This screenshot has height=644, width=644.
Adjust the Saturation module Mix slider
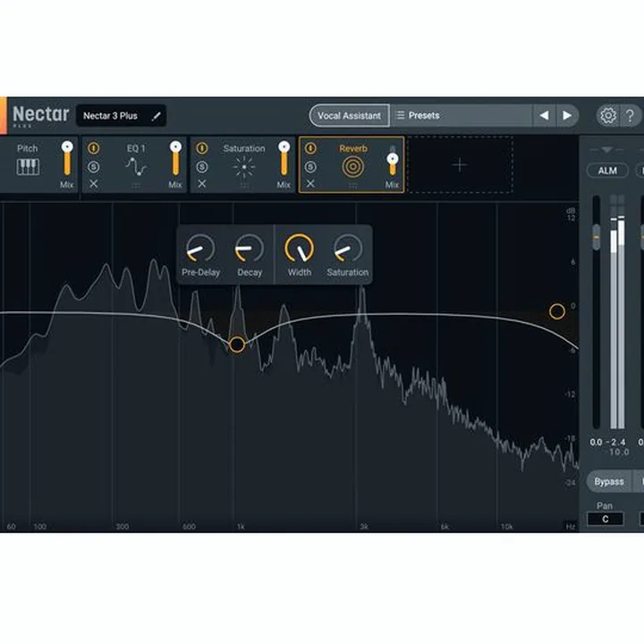coord(284,158)
